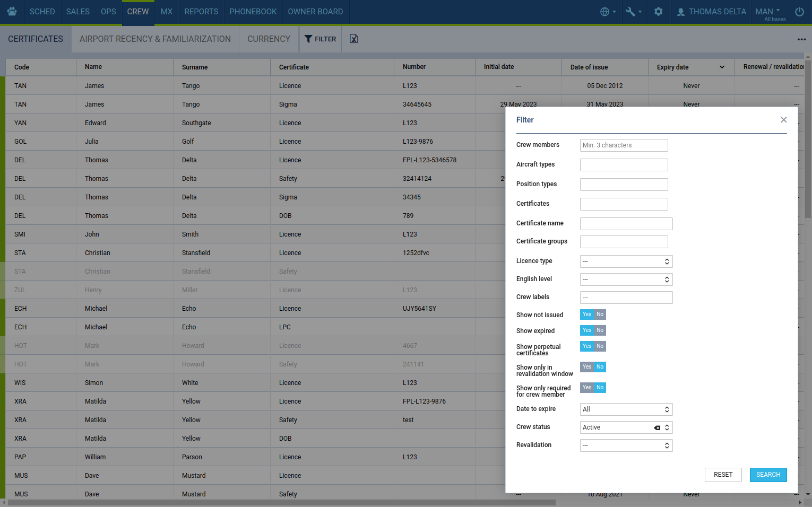Export certificates to Excel file
This screenshot has height=507, width=812.
[x=354, y=39]
